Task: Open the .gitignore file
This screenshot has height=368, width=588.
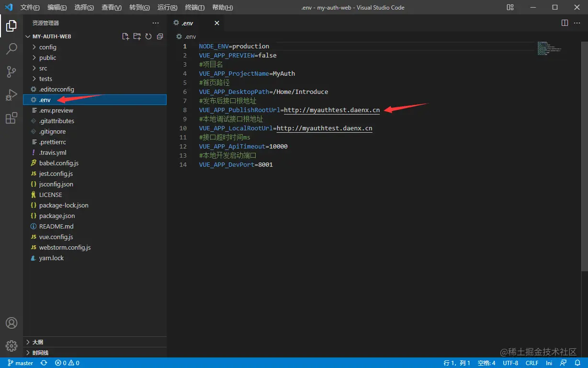Action: pos(95,131)
